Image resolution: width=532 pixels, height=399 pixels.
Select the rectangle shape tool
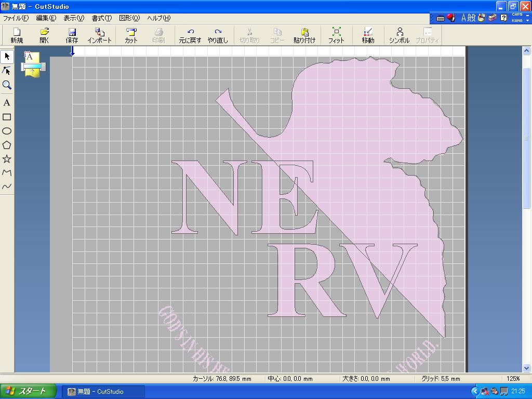7,117
